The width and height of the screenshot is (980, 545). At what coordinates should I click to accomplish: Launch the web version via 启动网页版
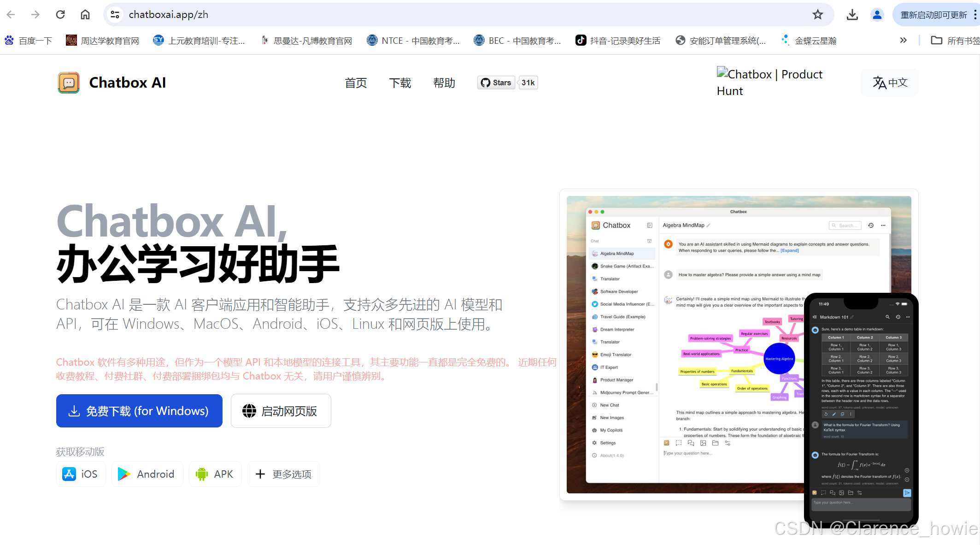[281, 411]
